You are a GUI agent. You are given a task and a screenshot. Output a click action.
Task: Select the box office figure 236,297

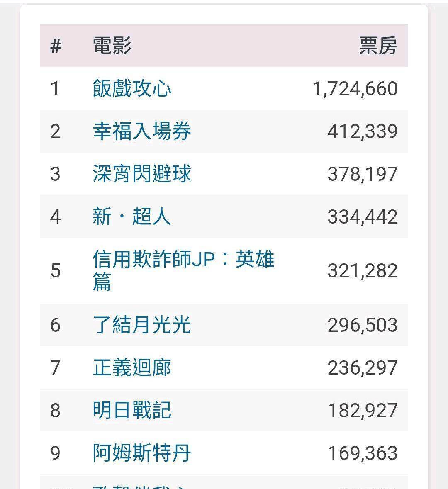point(363,368)
